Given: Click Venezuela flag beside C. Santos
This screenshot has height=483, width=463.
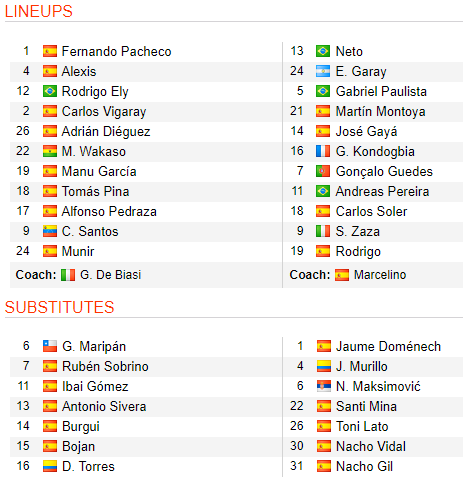Looking at the screenshot, I should point(50,231).
